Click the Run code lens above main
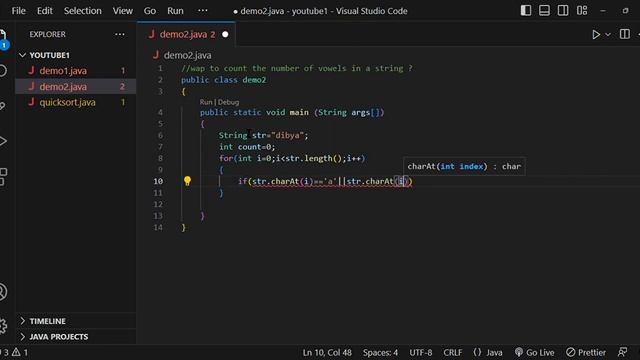Screen dimensions: 640x360 click(x=206, y=102)
